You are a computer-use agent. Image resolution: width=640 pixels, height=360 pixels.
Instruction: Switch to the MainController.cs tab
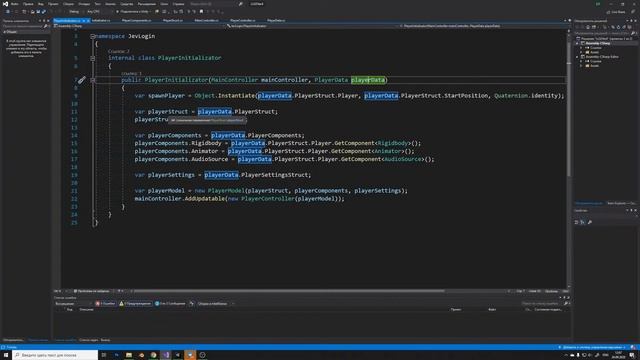point(207,20)
